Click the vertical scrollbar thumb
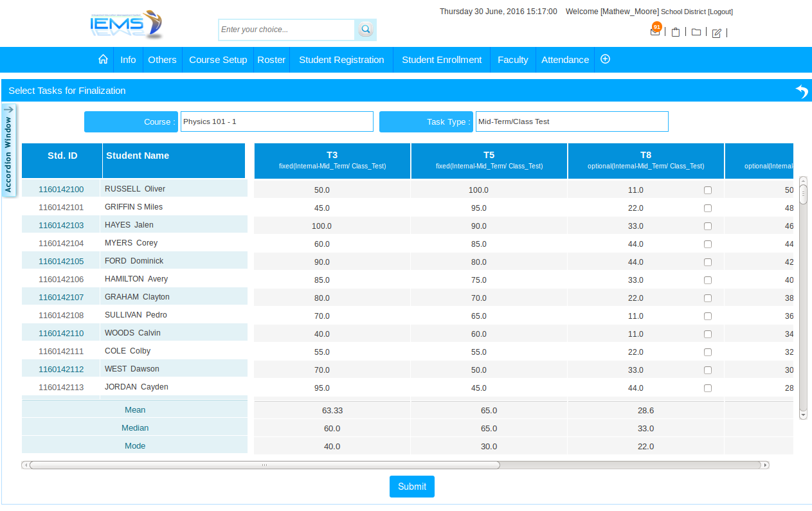This screenshot has width=812, height=511. coord(803,194)
